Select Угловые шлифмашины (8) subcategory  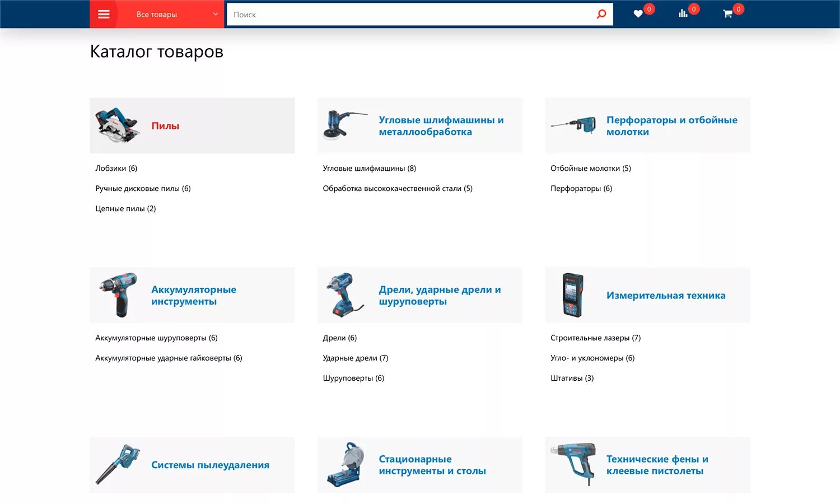click(x=370, y=168)
